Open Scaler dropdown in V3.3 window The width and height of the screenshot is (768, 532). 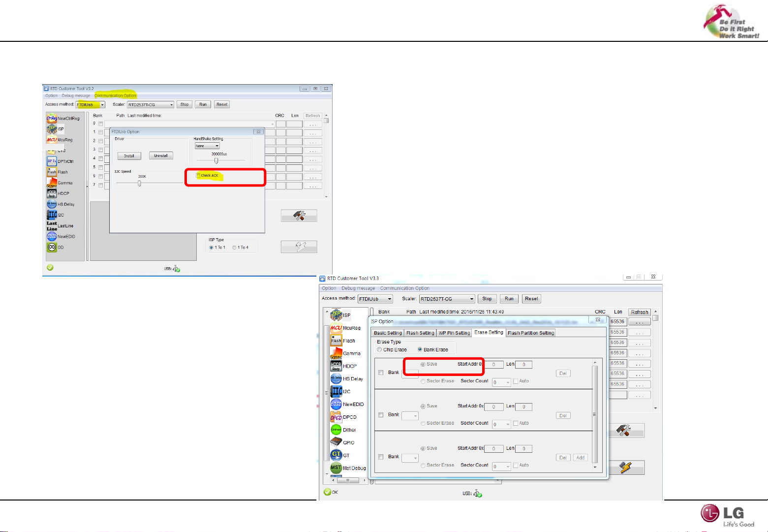click(x=447, y=299)
